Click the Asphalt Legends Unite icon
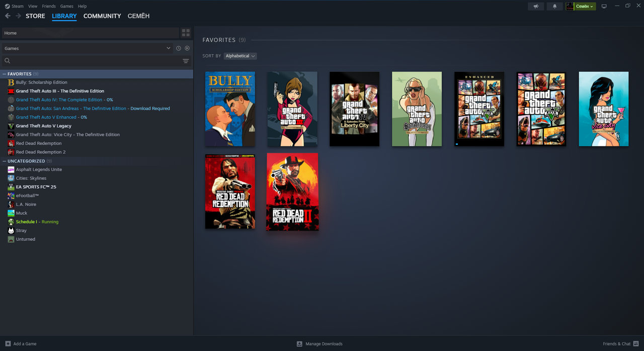This screenshot has width=644, height=351. pos(11,169)
